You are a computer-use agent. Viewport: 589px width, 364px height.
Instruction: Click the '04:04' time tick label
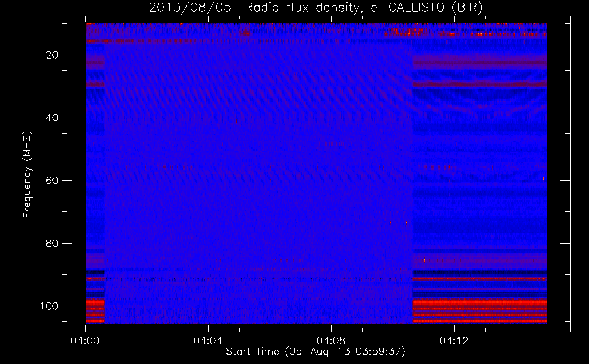click(x=208, y=341)
